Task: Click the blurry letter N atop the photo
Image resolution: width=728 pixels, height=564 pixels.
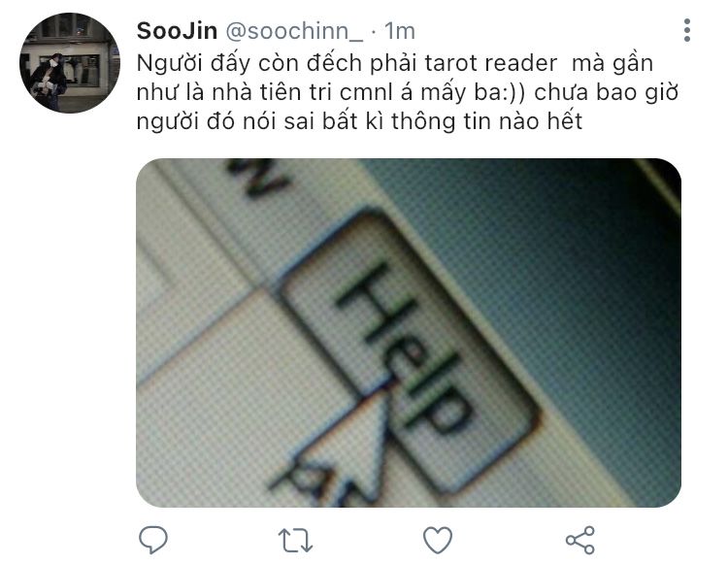Action: tap(257, 179)
